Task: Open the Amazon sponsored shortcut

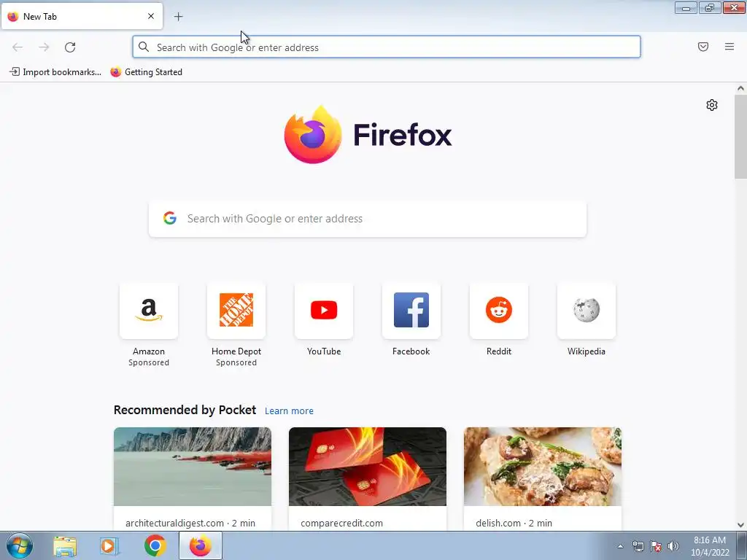Action: coord(149,311)
